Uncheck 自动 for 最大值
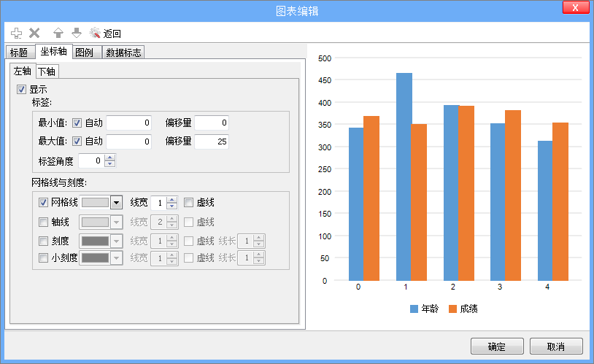Screen dimensions: 594x364 pyautogui.click(x=77, y=142)
